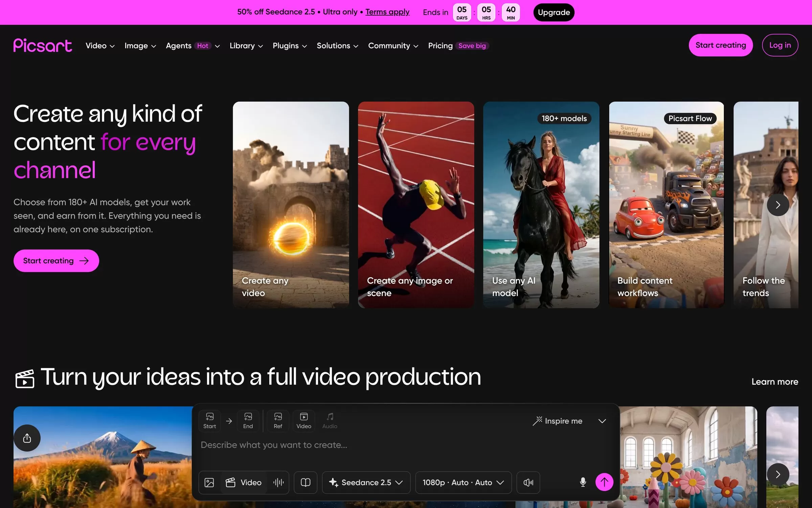Click the microphone voice input icon

click(583, 482)
